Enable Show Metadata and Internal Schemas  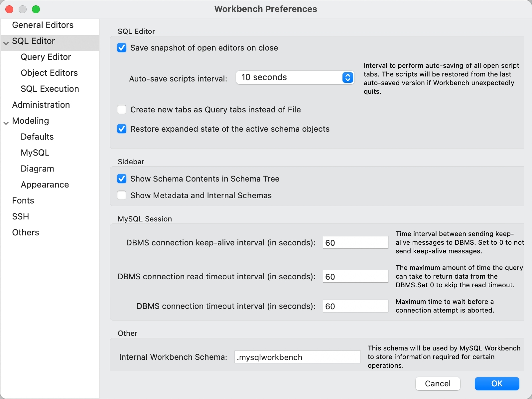point(122,195)
